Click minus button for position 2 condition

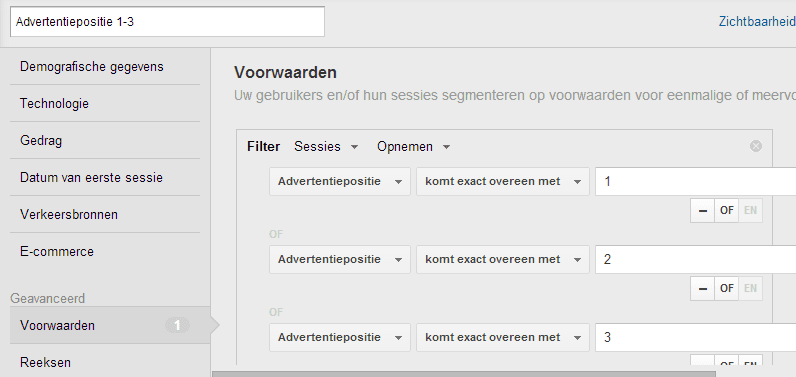[703, 289]
